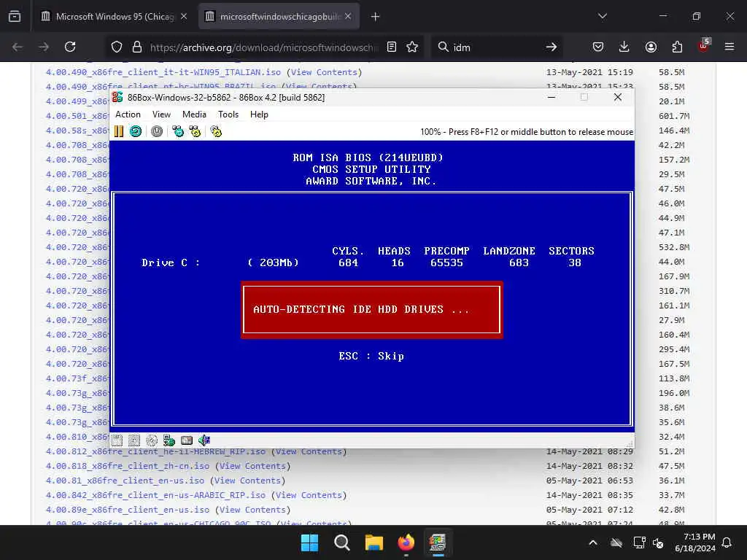
Task: Open 4.00.89e_x86fre_client_en-us.iso link
Action: tap(127, 510)
